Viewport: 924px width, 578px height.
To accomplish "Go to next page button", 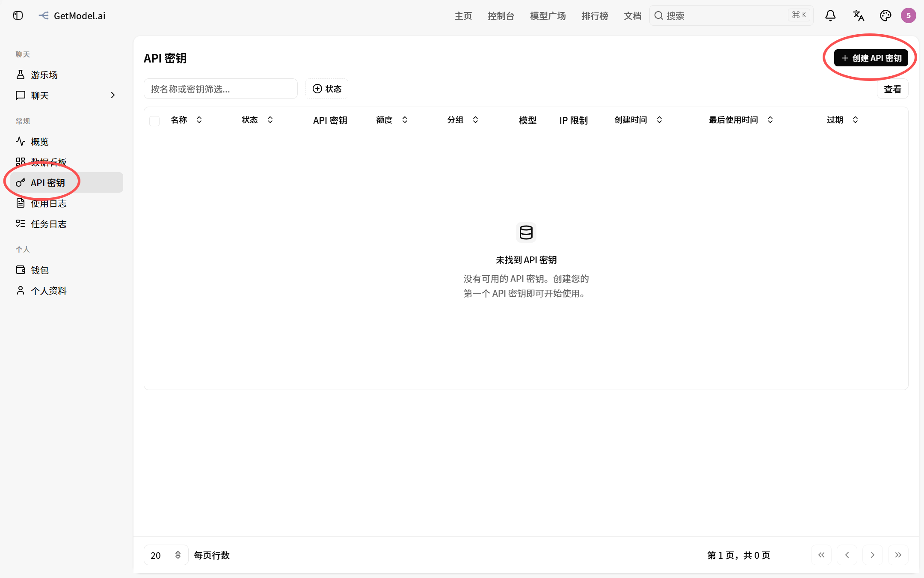I will (x=873, y=555).
